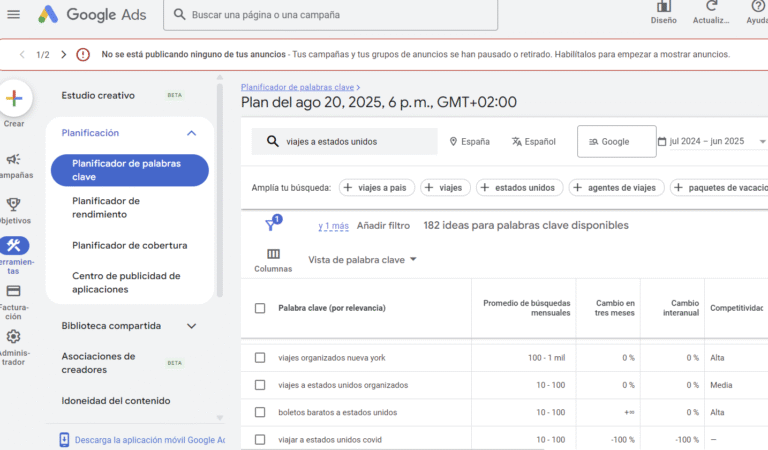Click the Crear plus button

pyautogui.click(x=15, y=99)
